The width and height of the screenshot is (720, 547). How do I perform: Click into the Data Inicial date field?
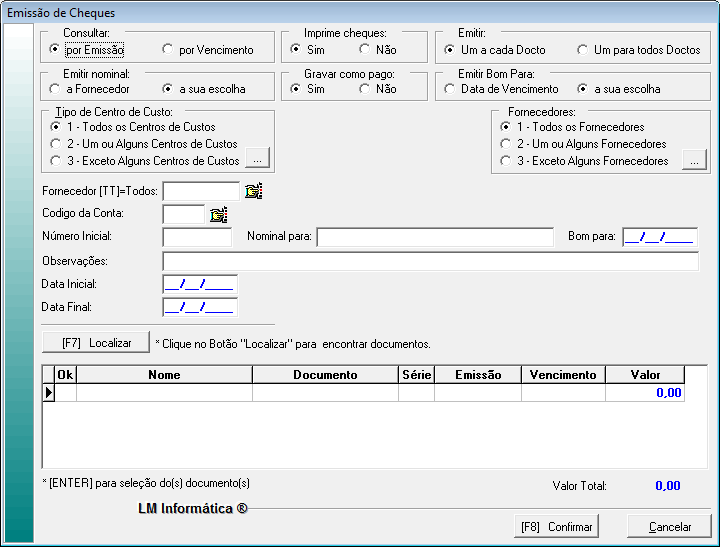point(200,284)
